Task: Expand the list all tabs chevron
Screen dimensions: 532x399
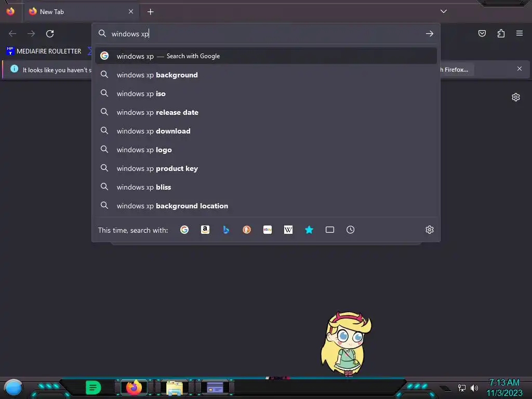Action: 444,11
